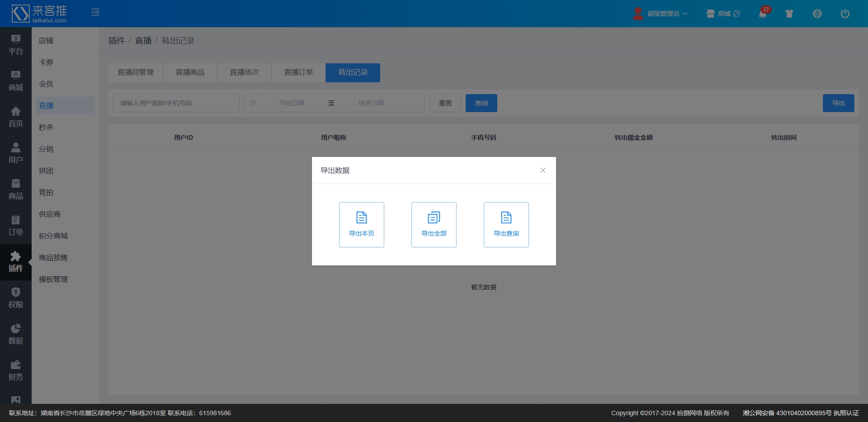
Task: Close the export data dialog
Action: [x=542, y=171]
